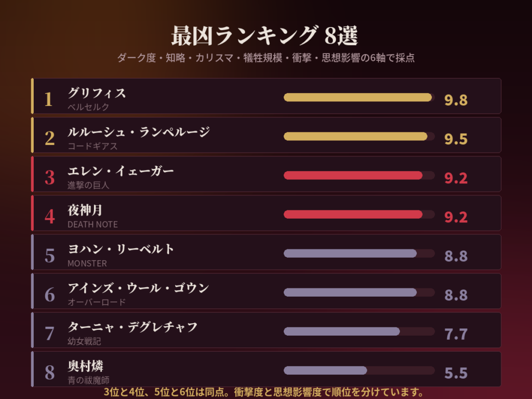Click the オーバーロード subtitle
The height and width of the screenshot is (399, 532).
pos(97,302)
